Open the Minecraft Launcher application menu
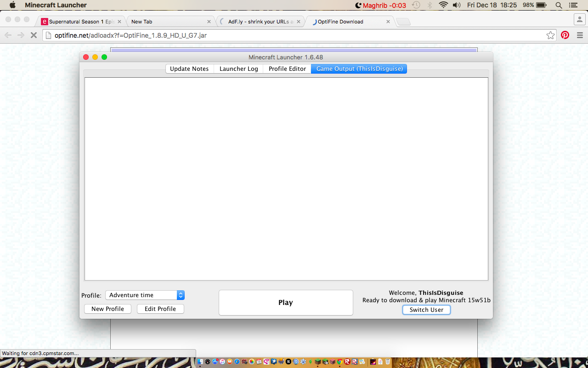Viewport: 588px width, 368px height. 56,5
